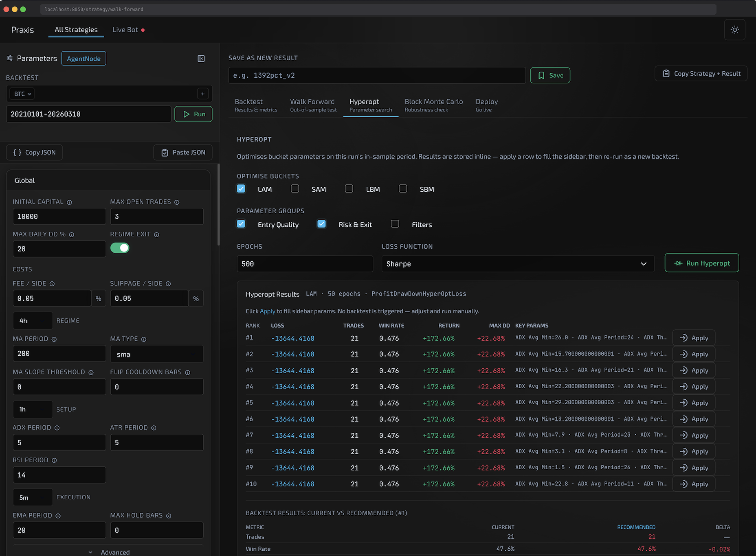
Task: Open the MA Type sma dropdown
Action: 157,354
